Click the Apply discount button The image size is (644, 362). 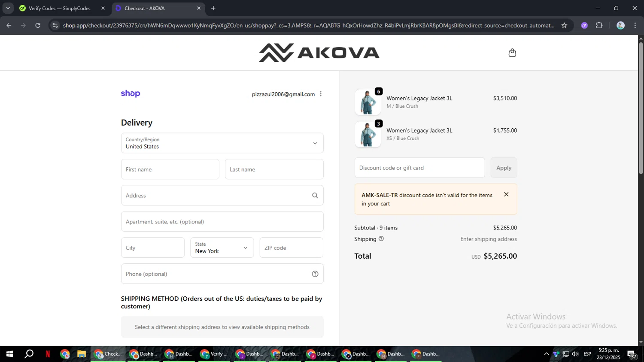(504, 168)
